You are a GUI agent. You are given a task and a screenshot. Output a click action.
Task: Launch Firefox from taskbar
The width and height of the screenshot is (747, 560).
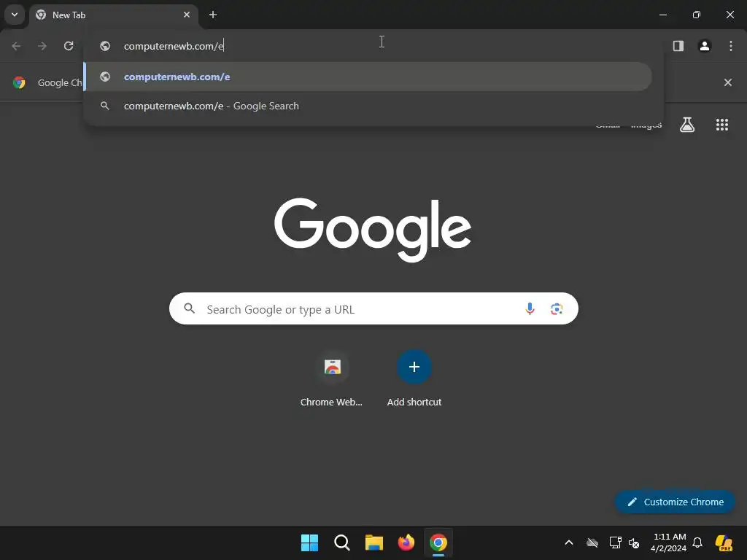(x=406, y=542)
